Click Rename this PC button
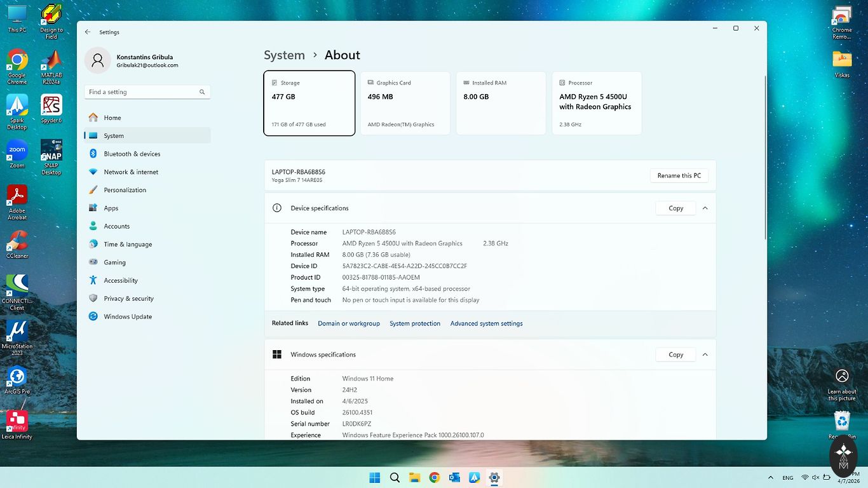868x488 pixels. coord(679,176)
